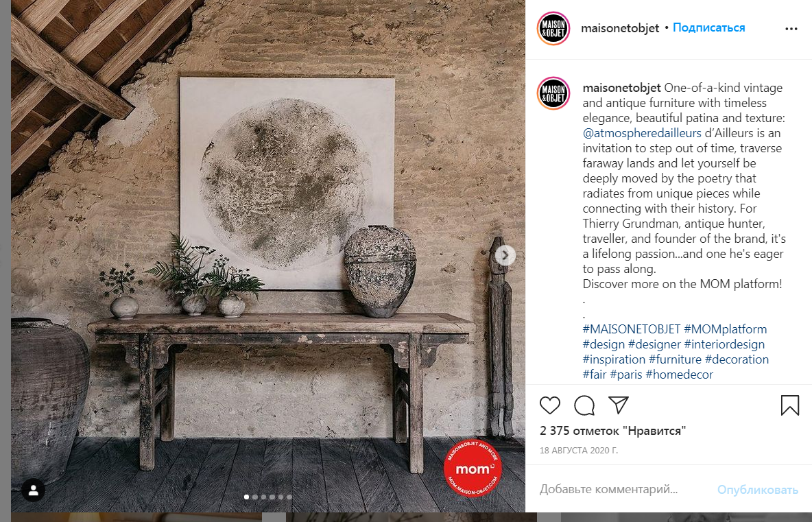Save the post using bookmark icon
Image resolution: width=812 pixels, height=522 pixels.
pos(790,405)
